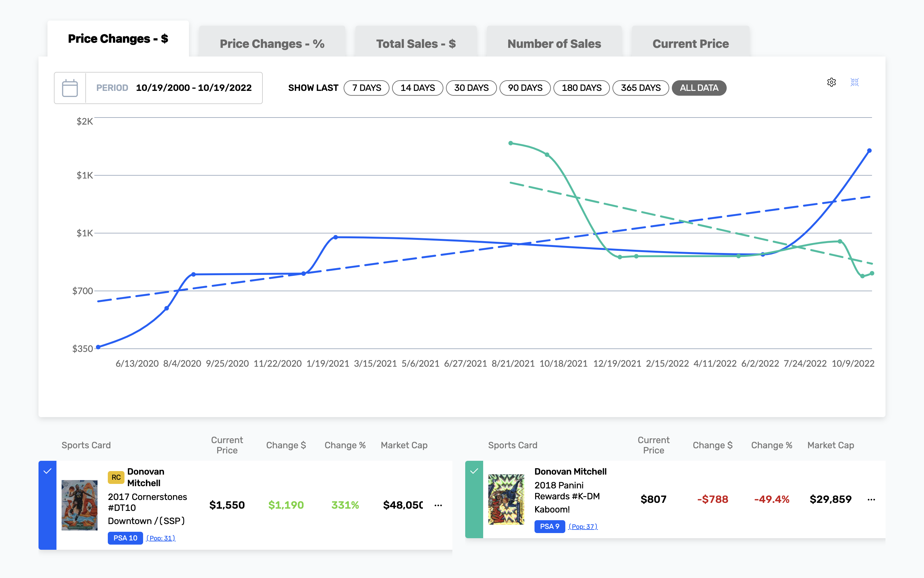Open the calendar date picker icon
Image resolution: width=924 pixels, height=578 pixels.
click(70, 88)
